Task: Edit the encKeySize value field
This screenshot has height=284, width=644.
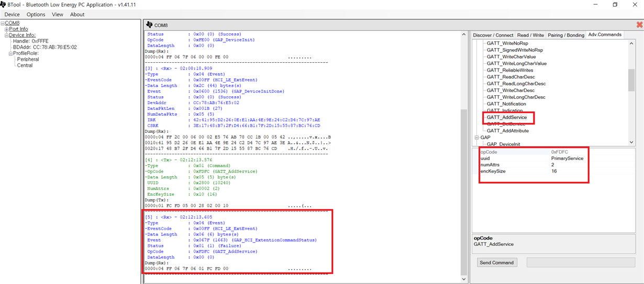Action: 592,172
